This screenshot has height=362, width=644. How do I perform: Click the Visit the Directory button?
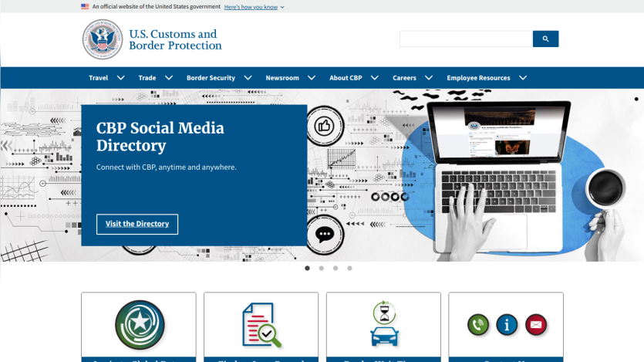click(137, 224)
